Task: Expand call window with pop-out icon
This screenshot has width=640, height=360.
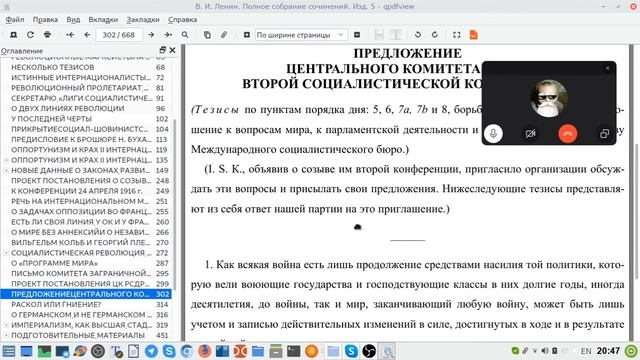Action: click(x=604, y=133)
